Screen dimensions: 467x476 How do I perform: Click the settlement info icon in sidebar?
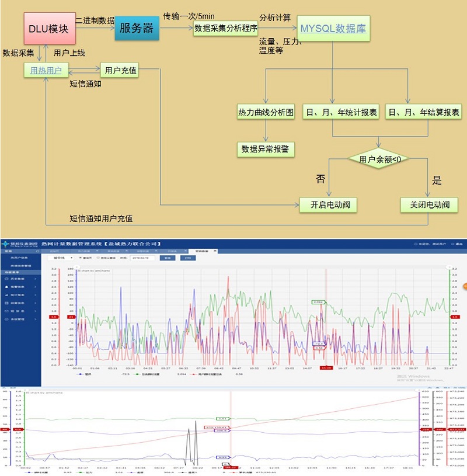pos(6,304)
